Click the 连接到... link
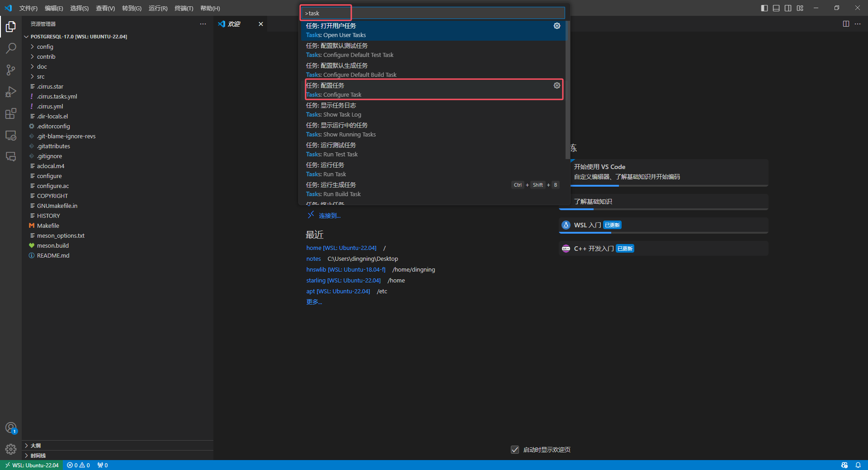The height and width of the screenshot is (470, 868). pyautogui.click(x=329, y=216)
